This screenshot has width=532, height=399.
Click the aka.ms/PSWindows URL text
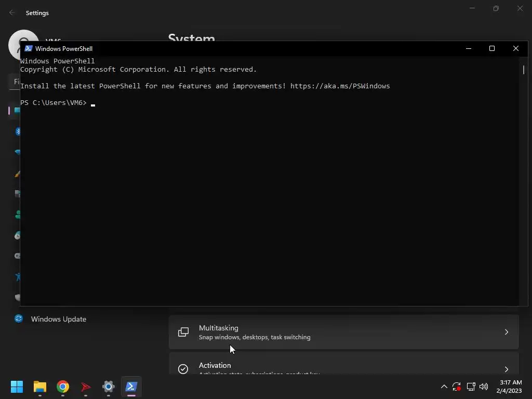[x=340, y=86]
